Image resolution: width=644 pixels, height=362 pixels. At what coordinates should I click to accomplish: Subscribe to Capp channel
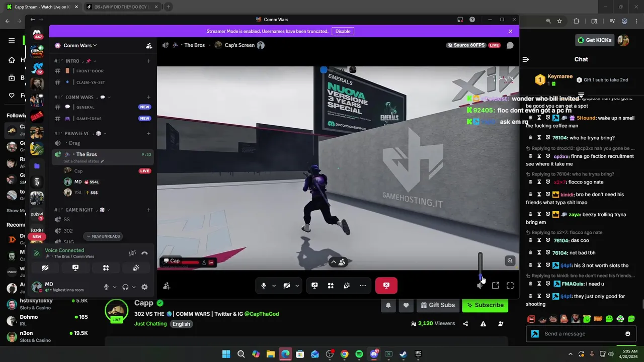pyautogui.click(x=485, y=305)
